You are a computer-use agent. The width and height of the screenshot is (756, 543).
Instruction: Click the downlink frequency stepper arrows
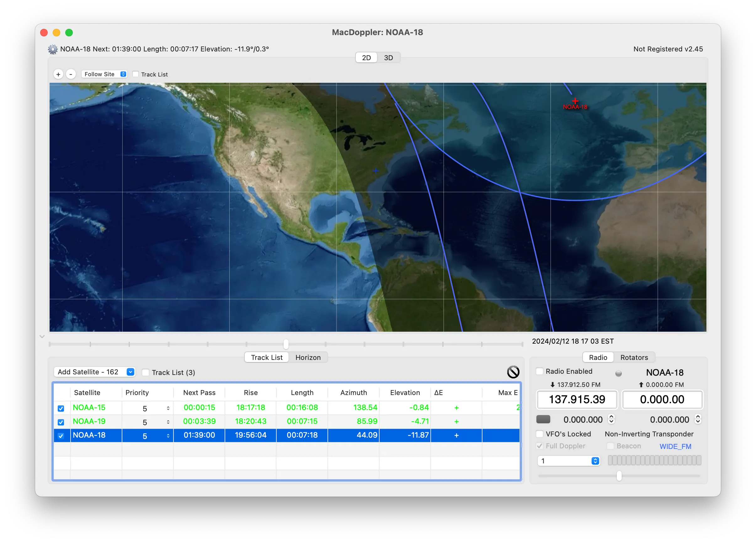click(611, 419)
